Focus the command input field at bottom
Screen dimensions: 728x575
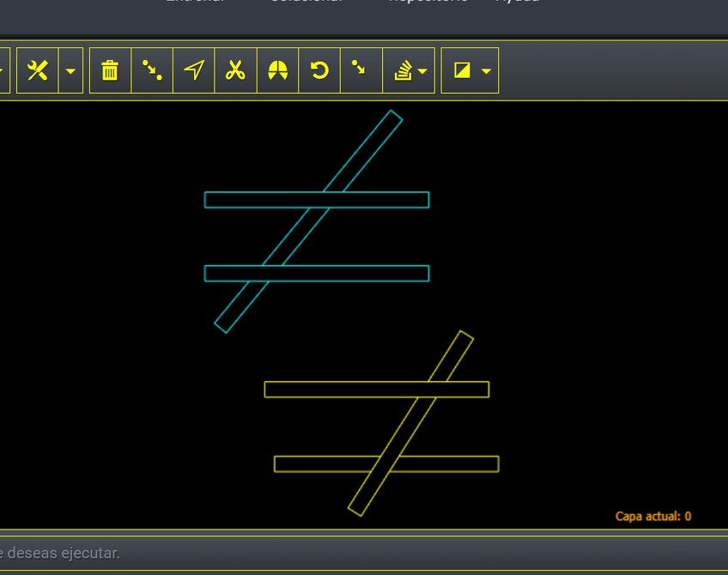click(343, 553)
